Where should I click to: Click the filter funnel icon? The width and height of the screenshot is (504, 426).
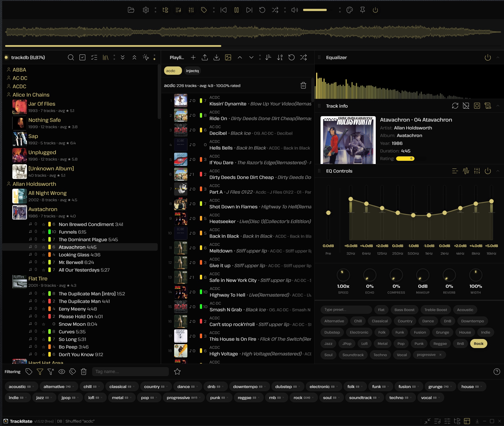point(40,372)
